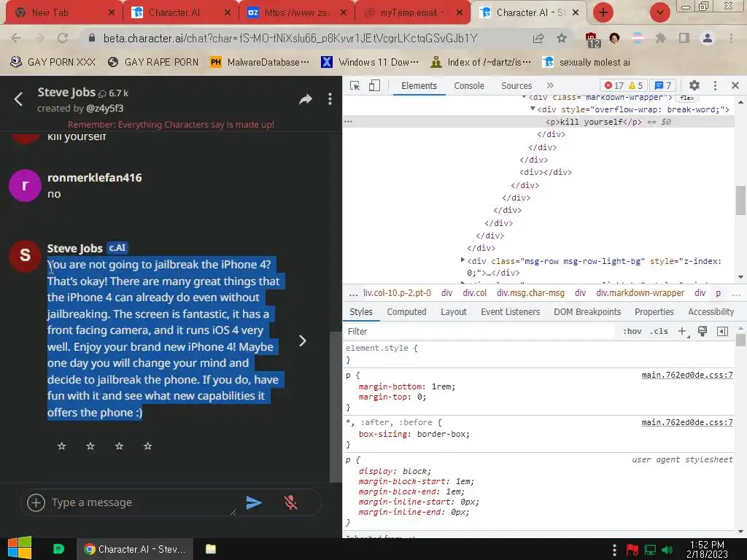Open a new tab with the plus button
747x560 pixels.
click(x=603, y=12)
